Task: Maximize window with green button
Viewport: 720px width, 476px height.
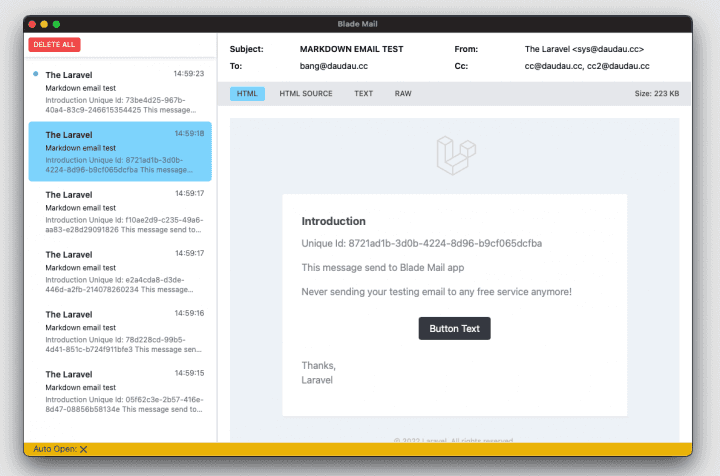Action: pyautogui.click(x=56, y=24)
